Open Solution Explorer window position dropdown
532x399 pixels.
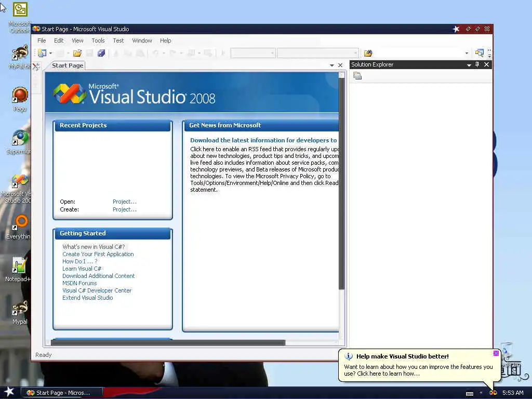coord(469,65)
